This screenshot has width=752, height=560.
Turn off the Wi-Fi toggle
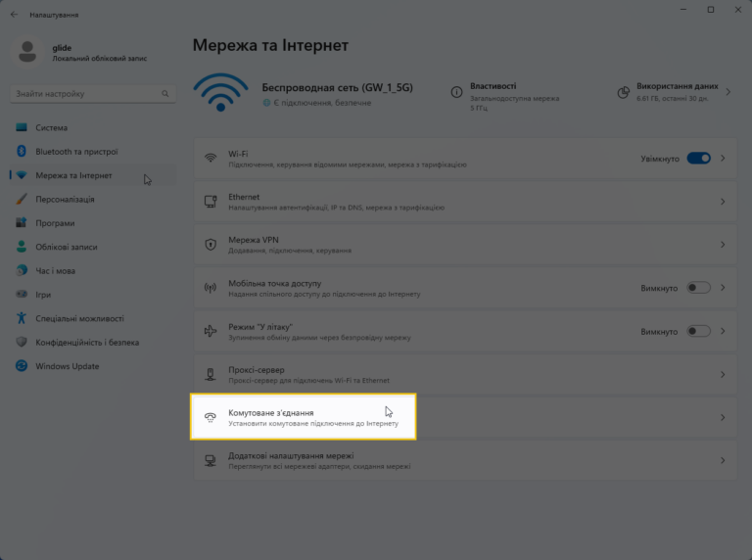pos(698,159)
